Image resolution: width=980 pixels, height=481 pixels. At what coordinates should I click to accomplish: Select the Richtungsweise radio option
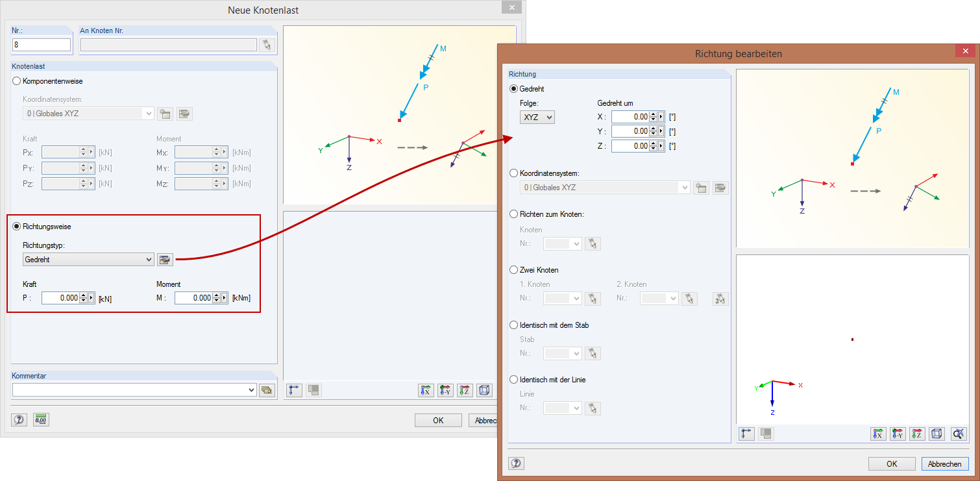(x=18, y=227)
